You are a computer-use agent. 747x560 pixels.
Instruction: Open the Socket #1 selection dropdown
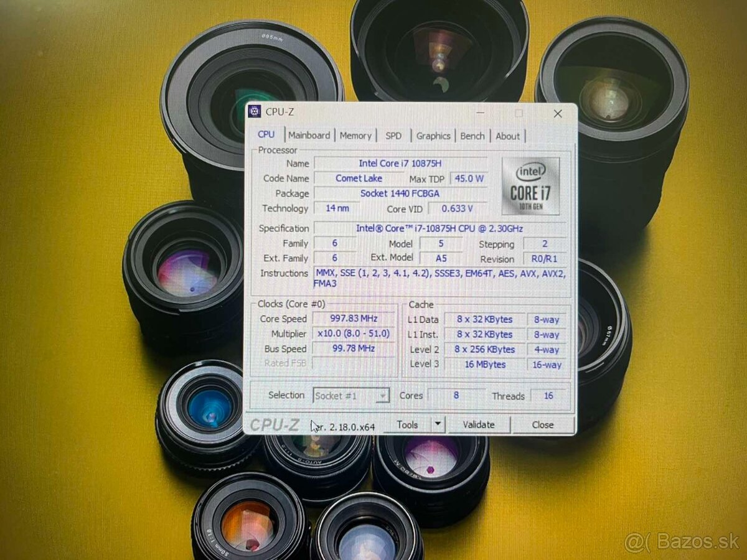coord(351,396)
